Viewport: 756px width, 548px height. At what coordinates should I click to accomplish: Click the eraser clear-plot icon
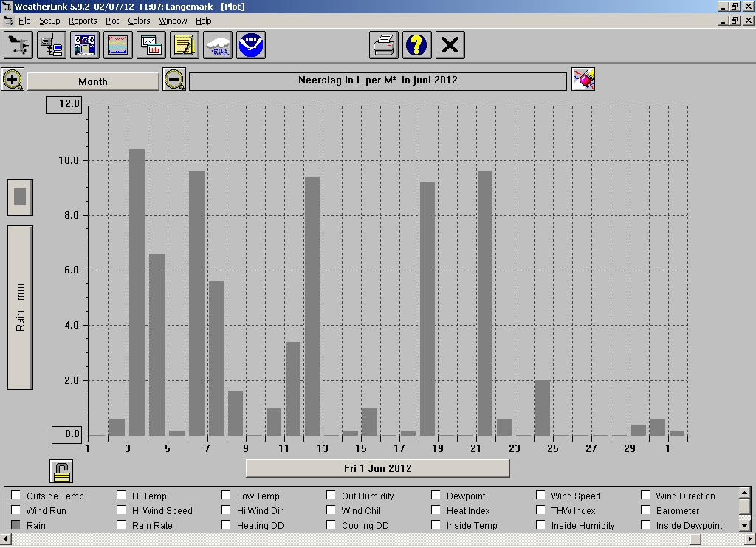[583, 79]
